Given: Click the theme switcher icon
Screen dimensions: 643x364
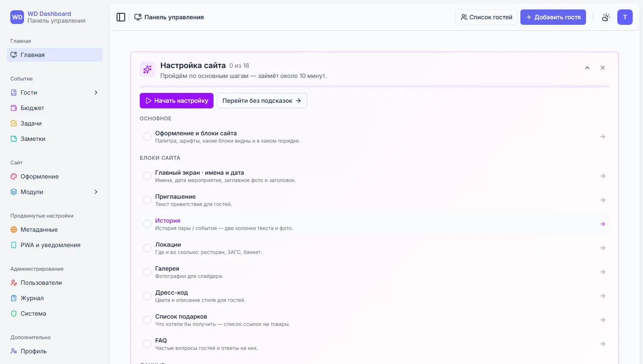Looking at the screenshot, I should pyautogui.click(x=606, y=17).
